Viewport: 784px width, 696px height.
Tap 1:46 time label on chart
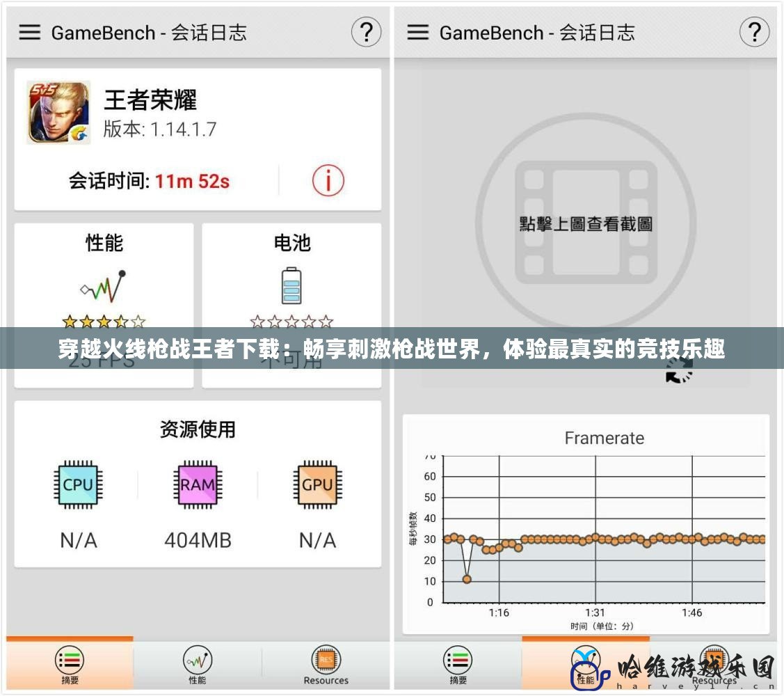[x=691, y=612]
